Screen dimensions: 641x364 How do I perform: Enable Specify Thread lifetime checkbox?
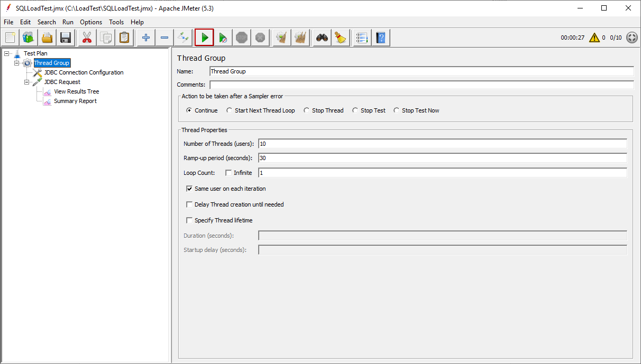tap(189, 220)
